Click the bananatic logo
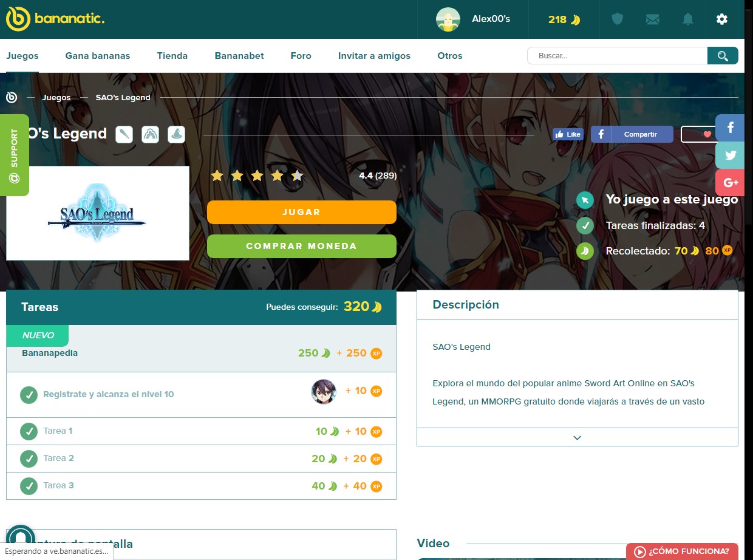Viewport: 753px width, 560px height. click(x=55, y=19)
